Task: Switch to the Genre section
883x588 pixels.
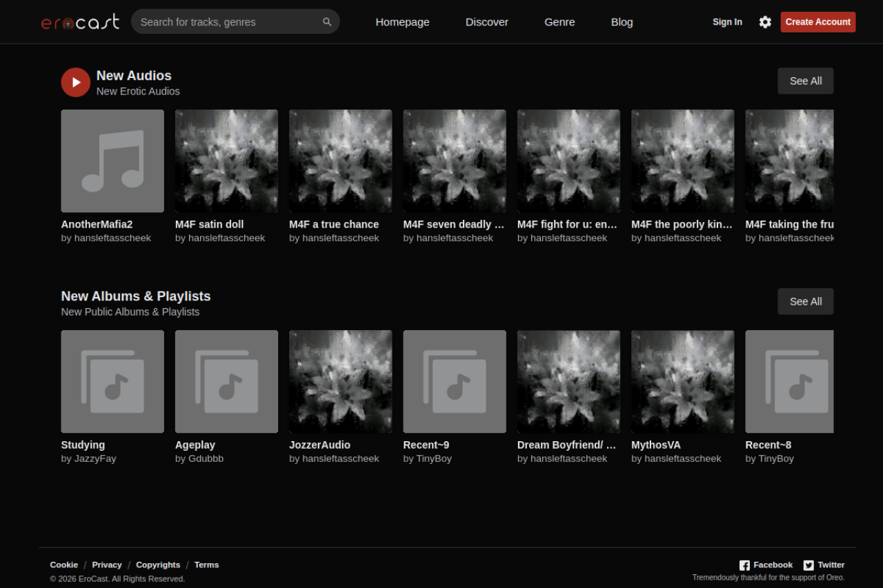Action: (559, 21)
